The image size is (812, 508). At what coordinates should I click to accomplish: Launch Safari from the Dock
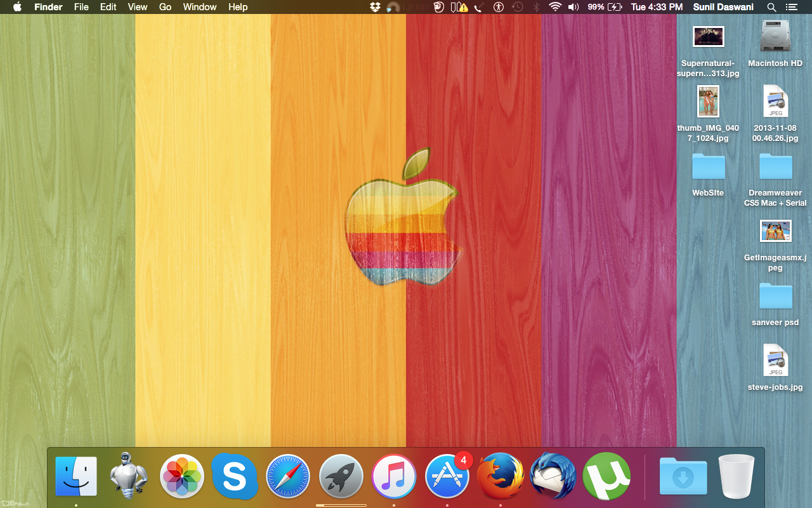[x=288, y=476]
